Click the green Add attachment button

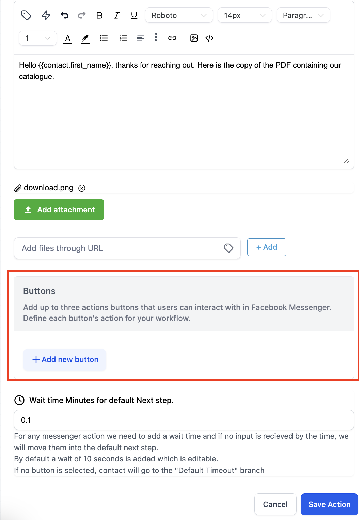coord(59,210)
